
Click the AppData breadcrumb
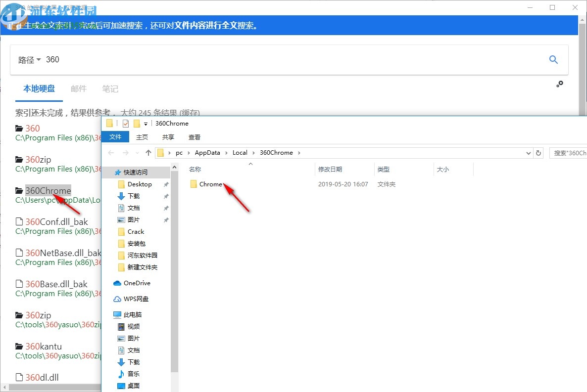pyautogui.click(x=207, y=153)
